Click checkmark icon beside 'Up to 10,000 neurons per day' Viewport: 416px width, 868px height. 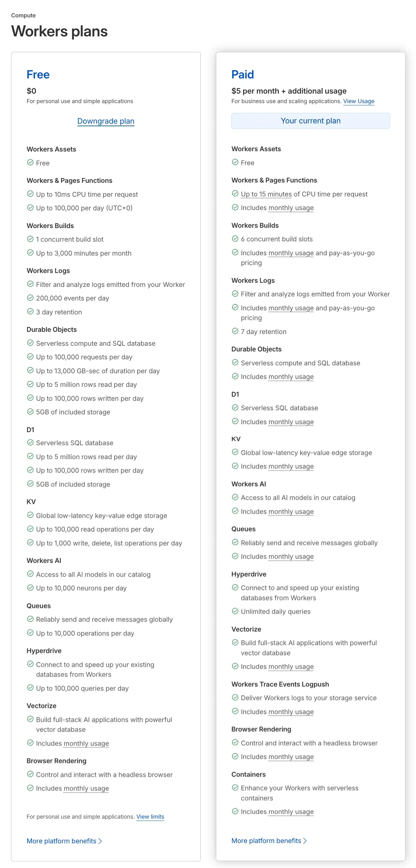click(30, 588)
